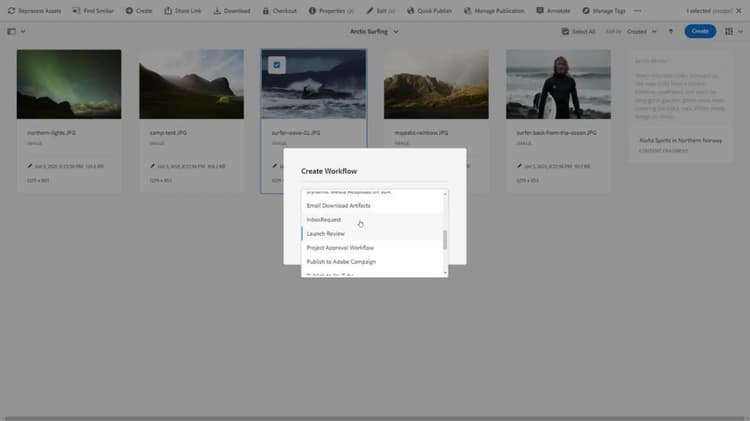Click the surfer-wave-02.JPG file name
This screenshot has height=421, width=750.
(x=296, y=133)
